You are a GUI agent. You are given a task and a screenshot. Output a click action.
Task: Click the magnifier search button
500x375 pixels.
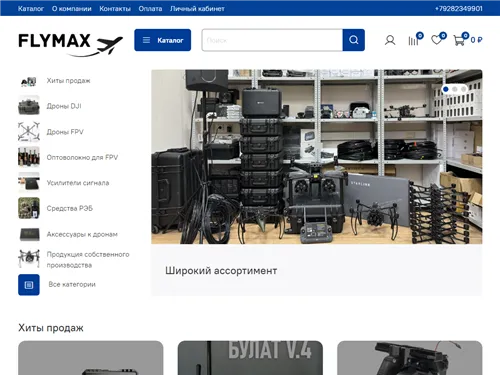[x=354, y=40]
